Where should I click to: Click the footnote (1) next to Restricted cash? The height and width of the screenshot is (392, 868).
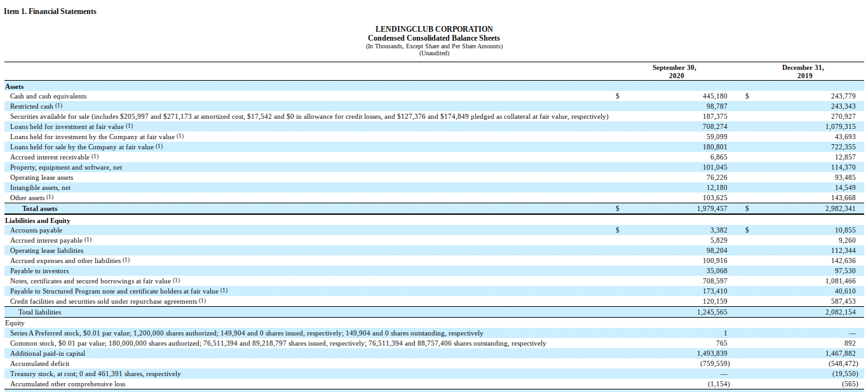[x=59, y=106]
